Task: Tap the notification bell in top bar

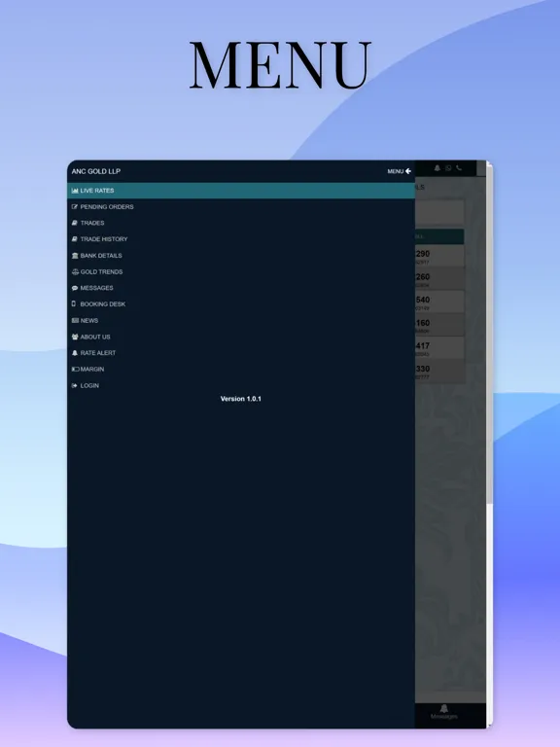Action: (437, 168)
